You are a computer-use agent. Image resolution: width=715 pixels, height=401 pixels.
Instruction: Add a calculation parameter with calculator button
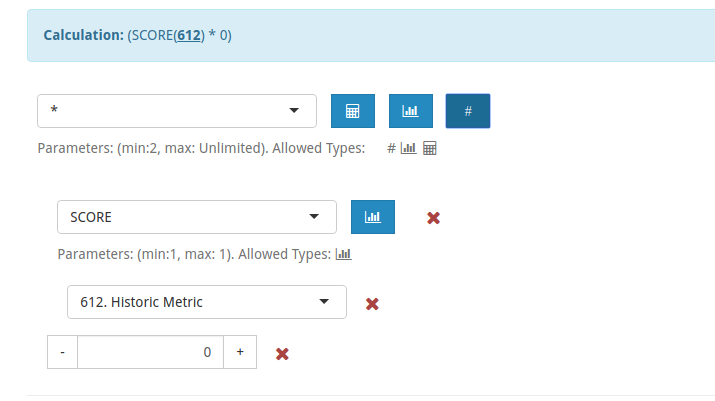(353, 111)
